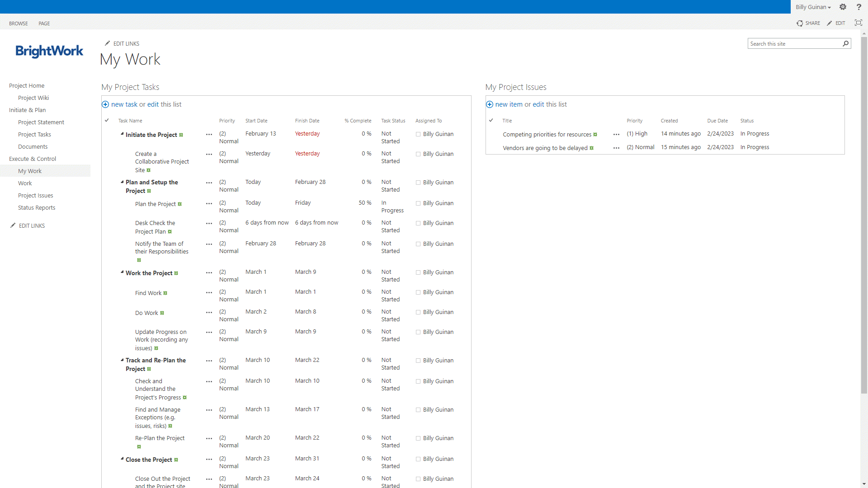This screenshot has height=488, width=868.
Task: Click scrollbar down arrow at bottom
Action: 864,484
